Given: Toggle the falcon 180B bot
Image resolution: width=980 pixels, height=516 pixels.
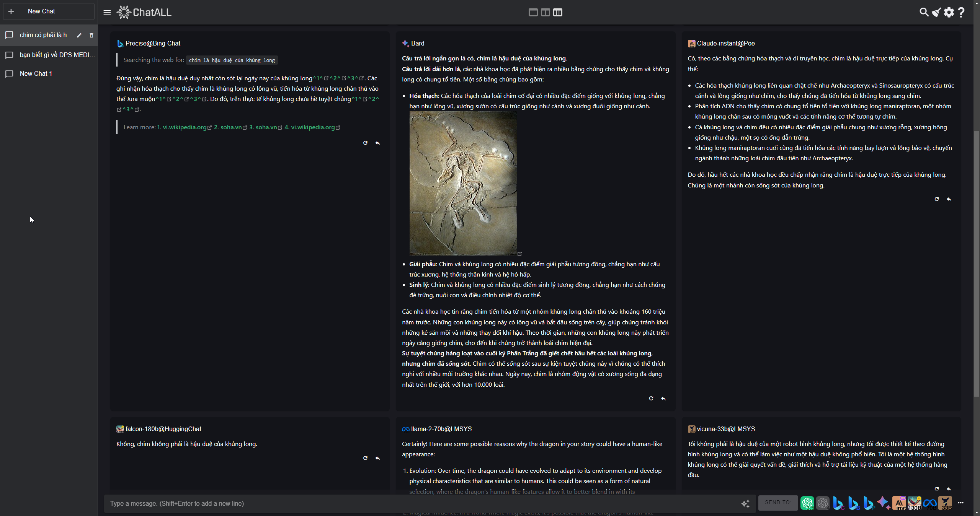Looking at the screenshot, I should pos(915,503).
